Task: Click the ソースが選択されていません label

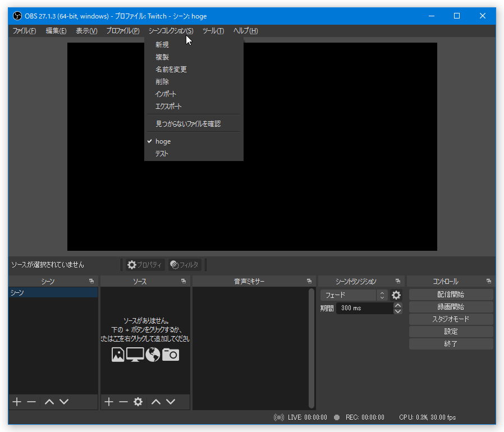Action: (48, 265)
